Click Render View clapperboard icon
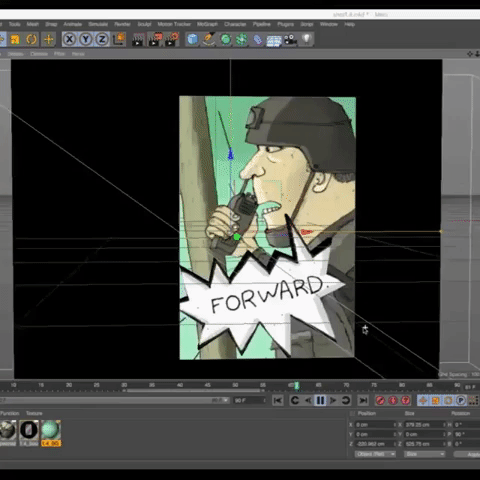Viewport: 480px width, 480px height. pos(138,39)
